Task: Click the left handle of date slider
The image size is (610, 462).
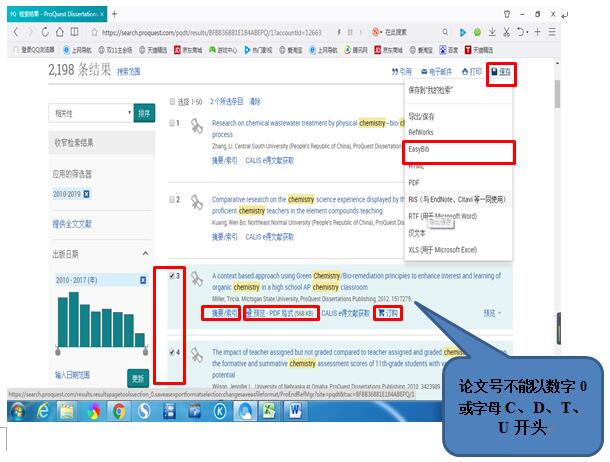Action: click(x=58, y=352)
